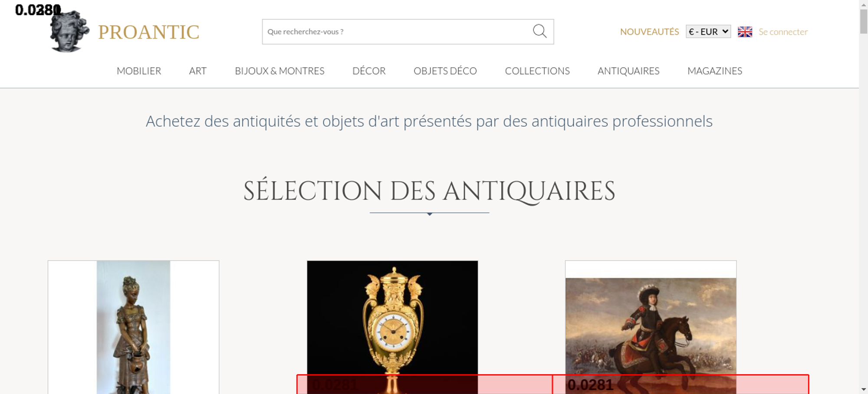Focus the 'Que recherchez-vous ?' search field

coord(395,32)
